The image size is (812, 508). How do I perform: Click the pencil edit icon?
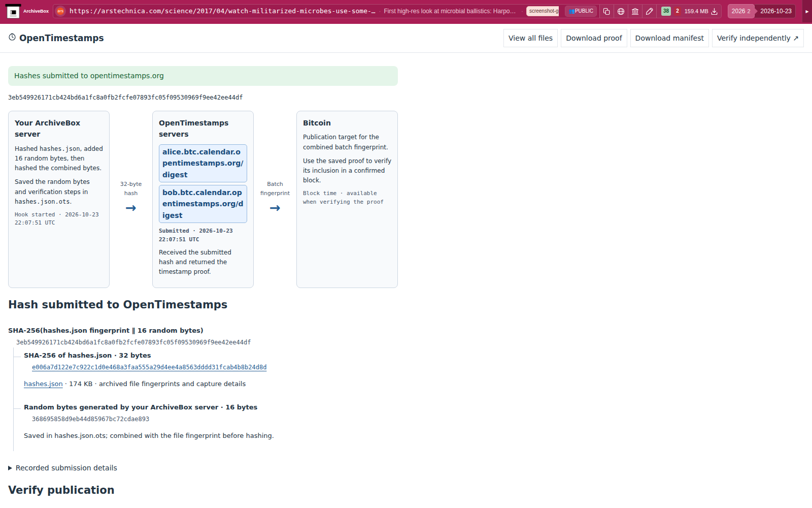coord(649,11)
